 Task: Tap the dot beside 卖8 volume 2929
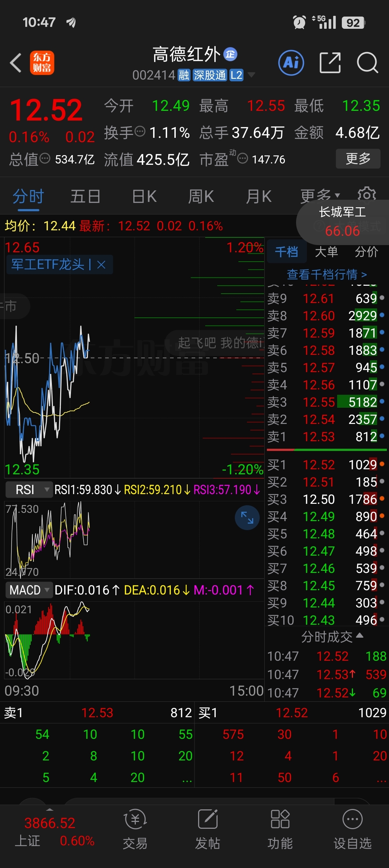pyautogui.click(x=382, y=315)
